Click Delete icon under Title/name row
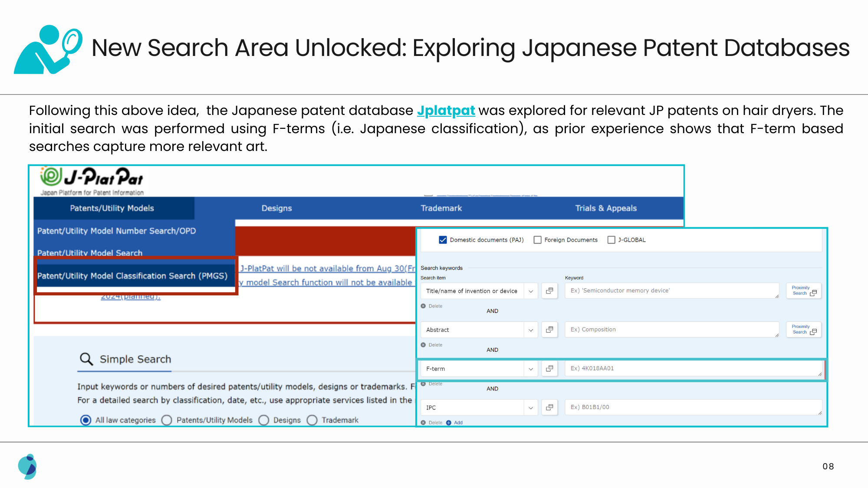Screen dimensions: 868x488 tap(423, 306)
